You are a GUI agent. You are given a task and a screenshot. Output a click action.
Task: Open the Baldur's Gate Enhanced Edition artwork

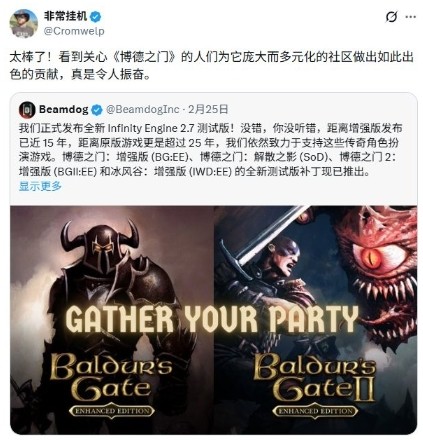click(x=112, y=320)
